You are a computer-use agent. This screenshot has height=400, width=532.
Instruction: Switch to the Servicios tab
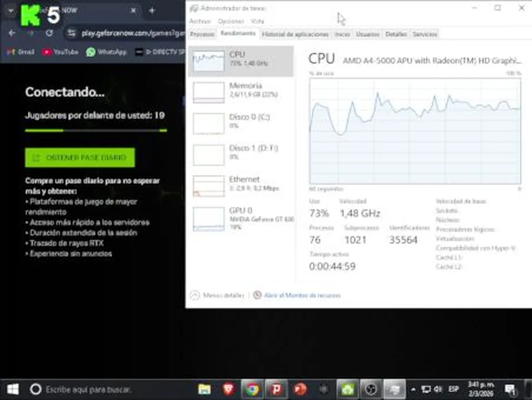coord(425,34)
